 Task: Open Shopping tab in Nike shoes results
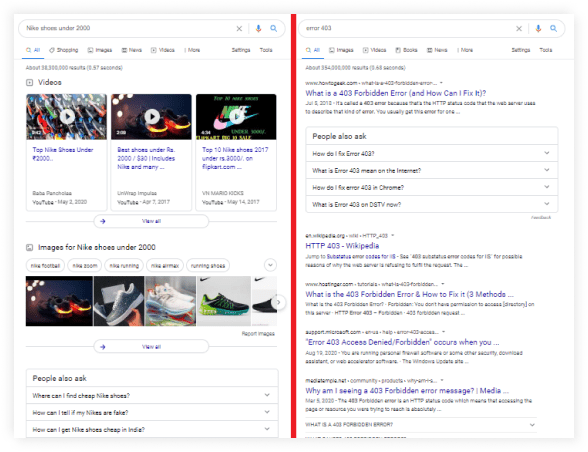pyautogui.click(x=64, y=50)
